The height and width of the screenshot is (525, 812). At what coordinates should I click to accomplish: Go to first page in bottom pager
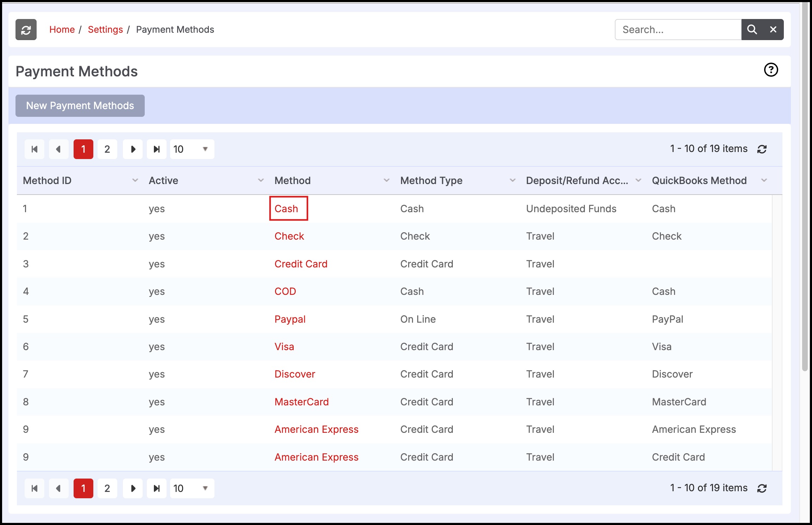pyautogui.click(x=35, y=488)
